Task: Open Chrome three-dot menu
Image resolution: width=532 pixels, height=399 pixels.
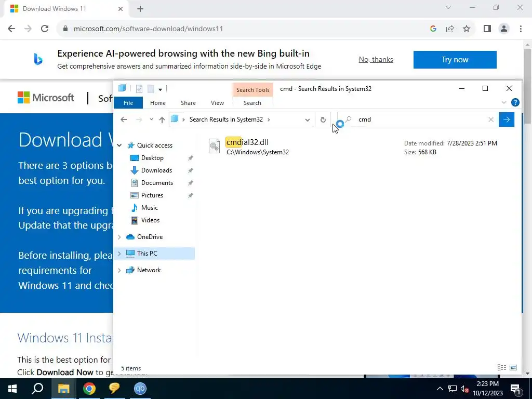Action: pyautogui.click(x=521, y=29)
